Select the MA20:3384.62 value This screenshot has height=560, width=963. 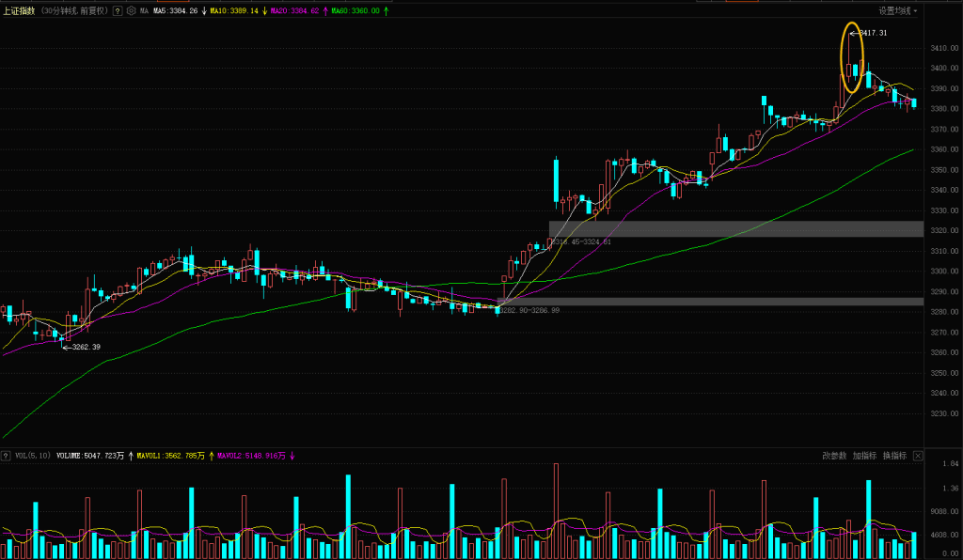point(294,10)
